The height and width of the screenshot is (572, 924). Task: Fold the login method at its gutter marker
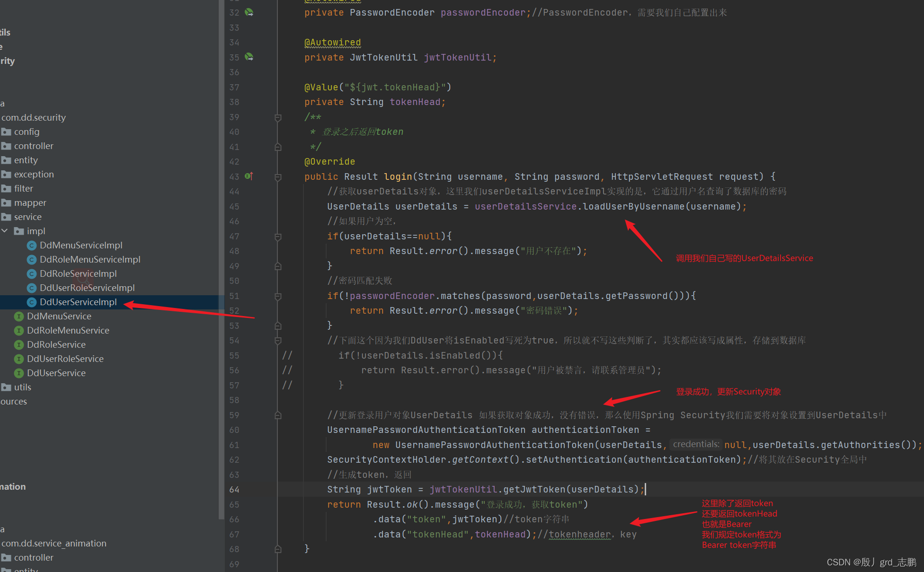[278, 177]
